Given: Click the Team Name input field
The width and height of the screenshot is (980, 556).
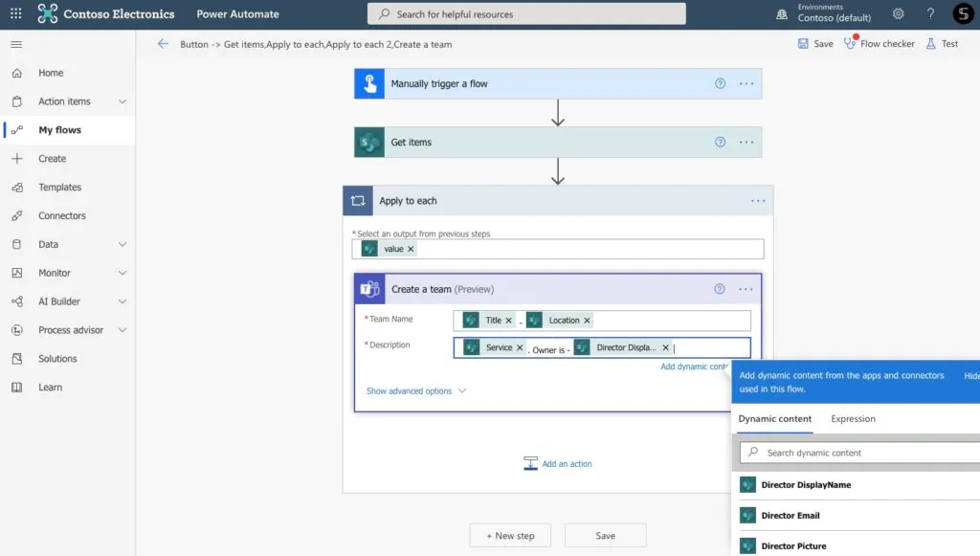Looking at the screenshot, I should pyautogui.click(x=602, y=321).
